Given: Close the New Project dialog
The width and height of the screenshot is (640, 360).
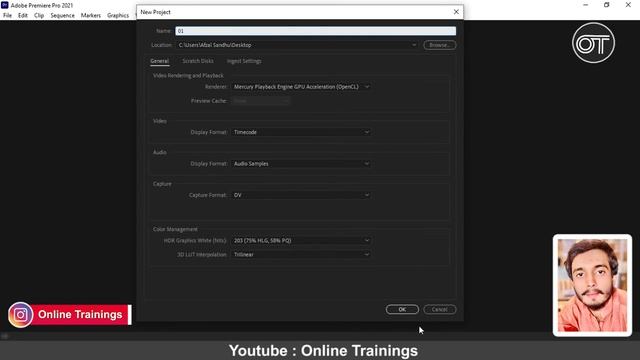Looking at the screenshot, I should [456, 12].
